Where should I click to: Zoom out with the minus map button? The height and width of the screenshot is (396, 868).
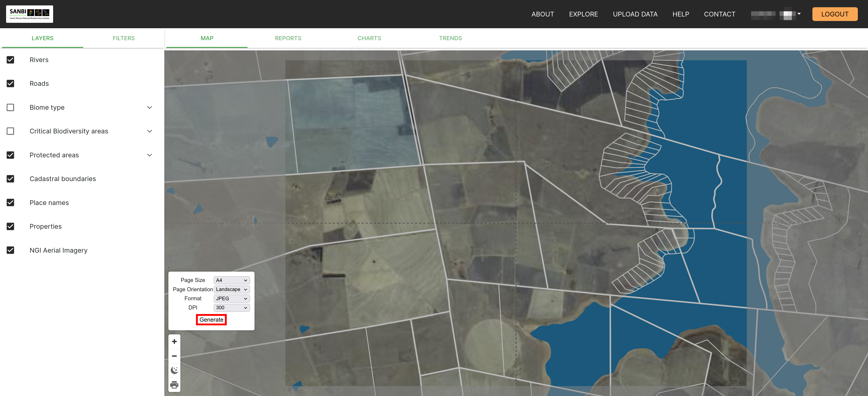click(174, 356)
